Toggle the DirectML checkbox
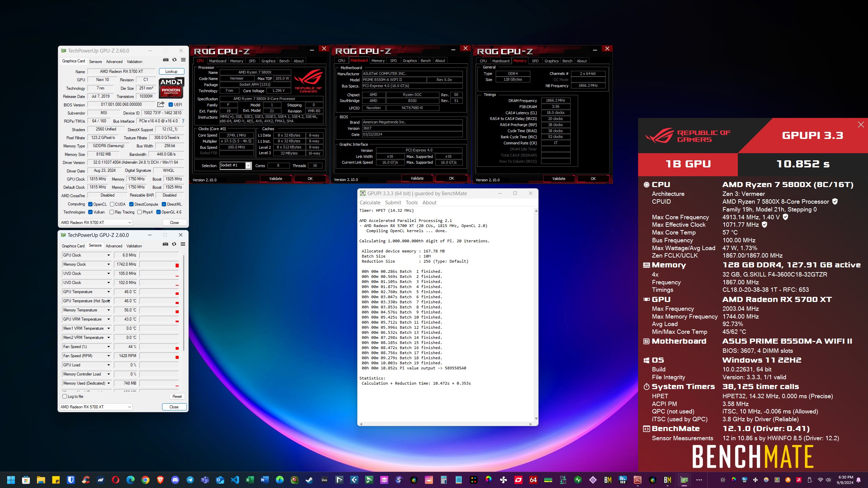The height and width of the screenshot is (488, 868). point(164,204)
